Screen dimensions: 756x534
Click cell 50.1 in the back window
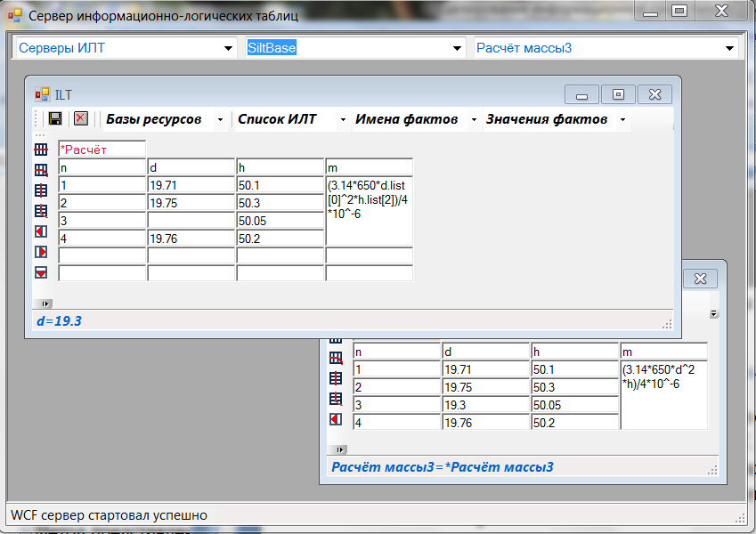575,369
